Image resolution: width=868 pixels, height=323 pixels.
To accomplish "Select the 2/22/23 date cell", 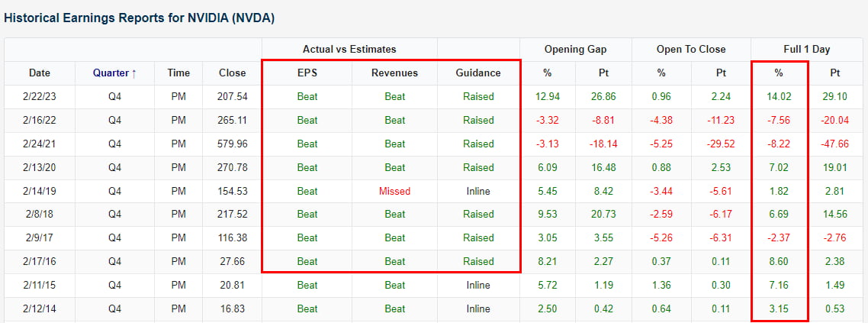I will click(40, 96).
